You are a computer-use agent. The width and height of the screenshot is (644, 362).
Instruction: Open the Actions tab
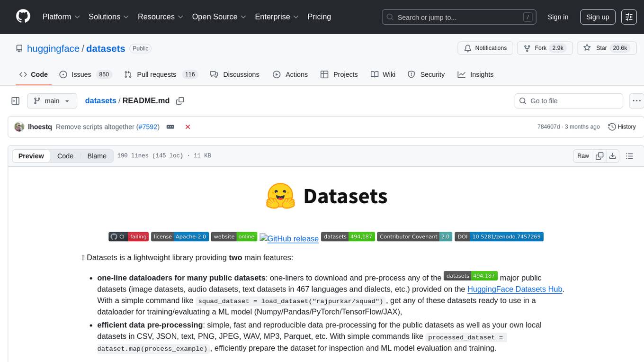coord(290,74)
